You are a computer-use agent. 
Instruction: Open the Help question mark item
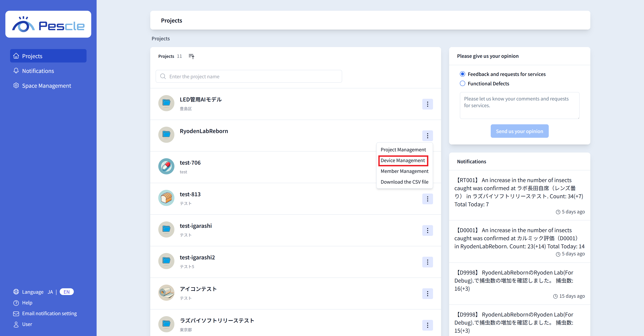click(x=27, y=303)
